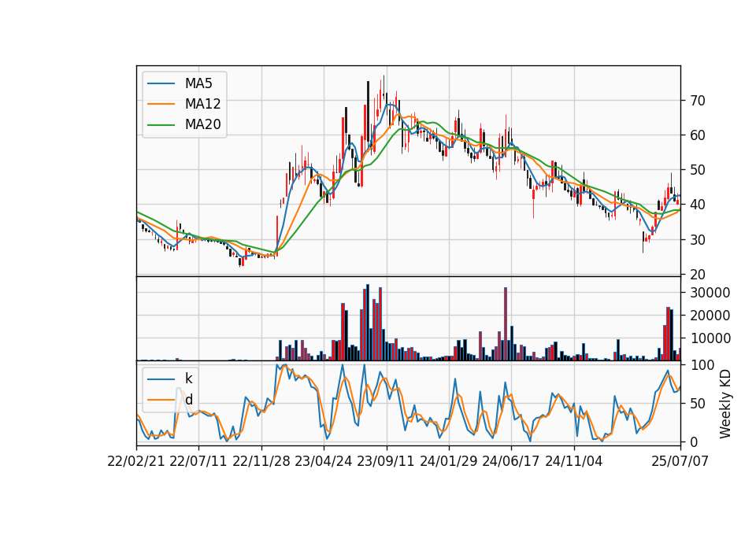
Task: Click the KD axis value 0
Action: click(695, 441)
